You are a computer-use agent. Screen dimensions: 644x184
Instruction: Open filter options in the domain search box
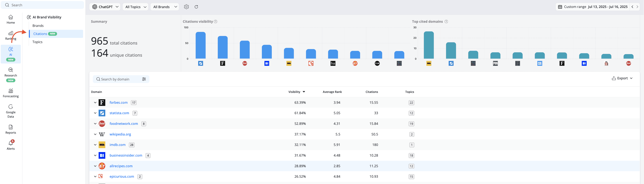[x=144, y=79]
